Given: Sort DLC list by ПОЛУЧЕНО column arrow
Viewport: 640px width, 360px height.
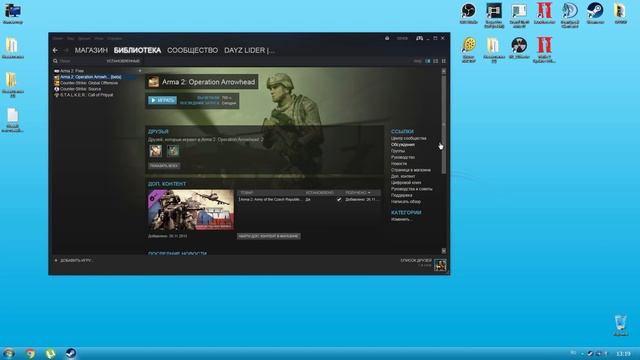Looking at the screenshot, I should tap(369, 193).
